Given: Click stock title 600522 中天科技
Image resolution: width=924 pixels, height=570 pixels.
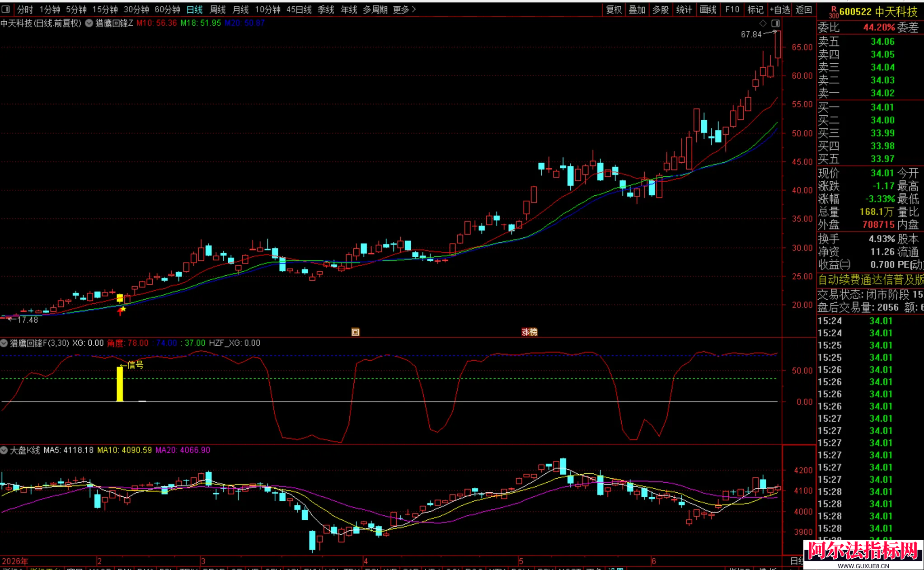Looking at the screenshot, I should (878, 12).
